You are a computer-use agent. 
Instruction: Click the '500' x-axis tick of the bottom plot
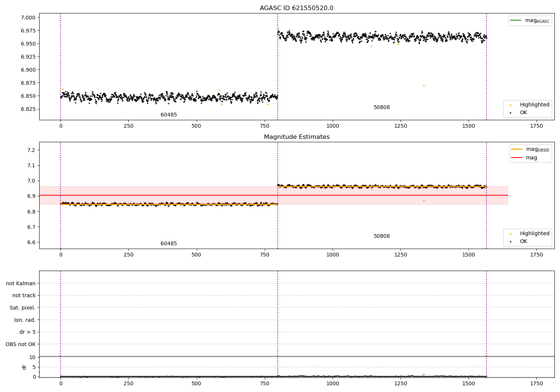(196, 384)
